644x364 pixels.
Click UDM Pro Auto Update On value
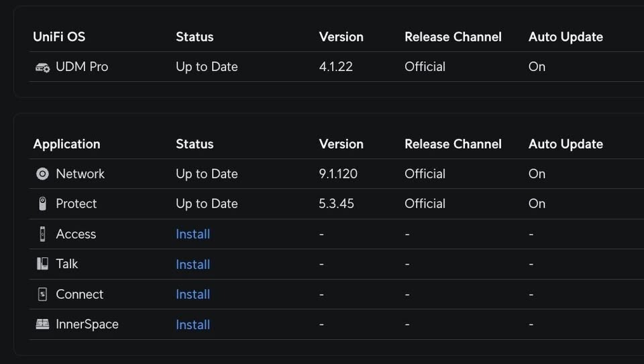pos(537,66)
